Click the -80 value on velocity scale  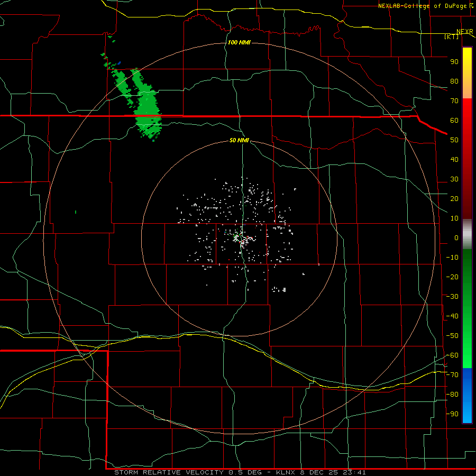[452, 395]
